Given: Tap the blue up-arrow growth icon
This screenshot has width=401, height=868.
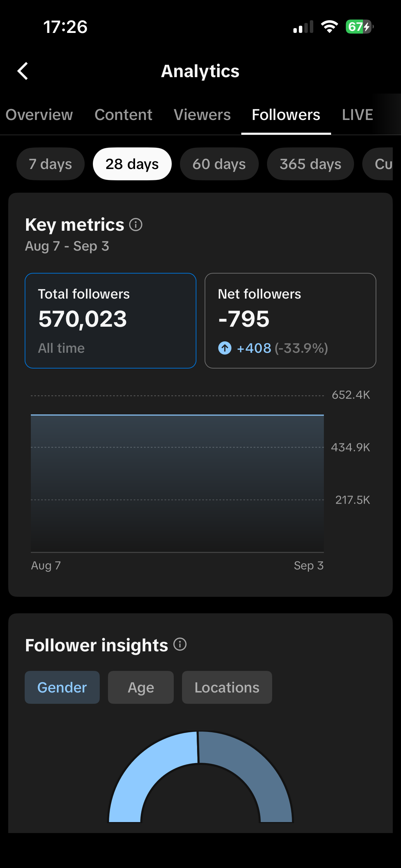Looking at the screenshot, I should point(225,348).
